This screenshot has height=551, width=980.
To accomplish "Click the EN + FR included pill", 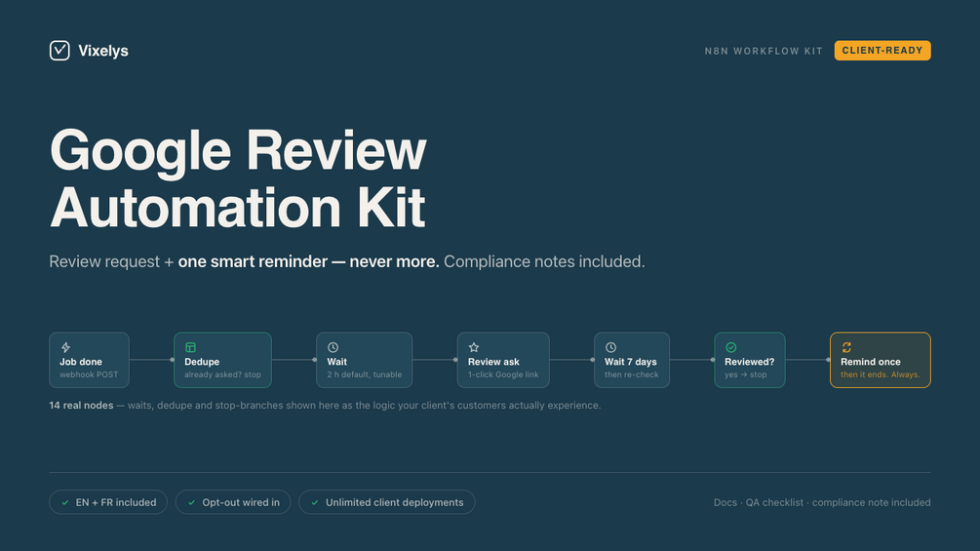I will pos(108,502).
